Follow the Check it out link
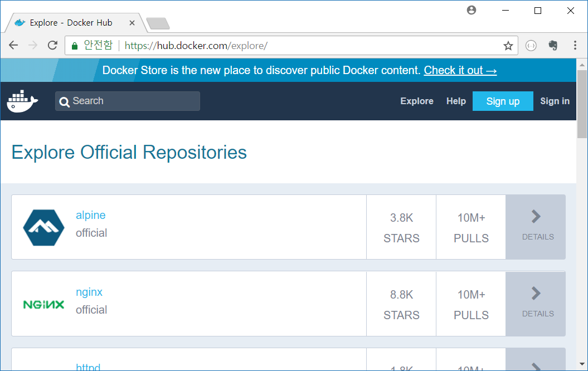 click(460, 70)
